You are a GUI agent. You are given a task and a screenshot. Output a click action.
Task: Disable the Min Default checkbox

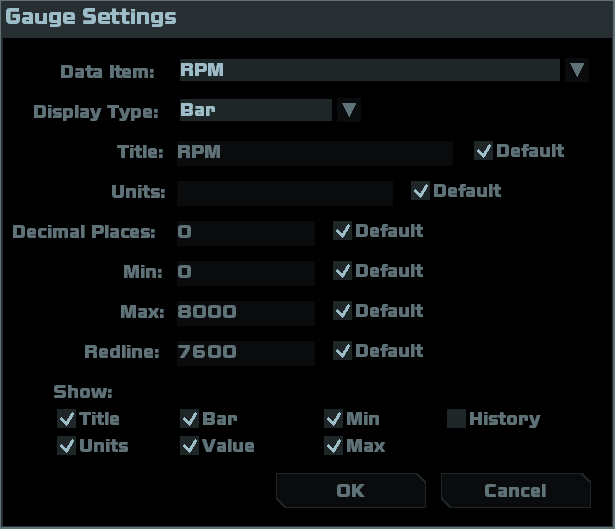(343, 271)
